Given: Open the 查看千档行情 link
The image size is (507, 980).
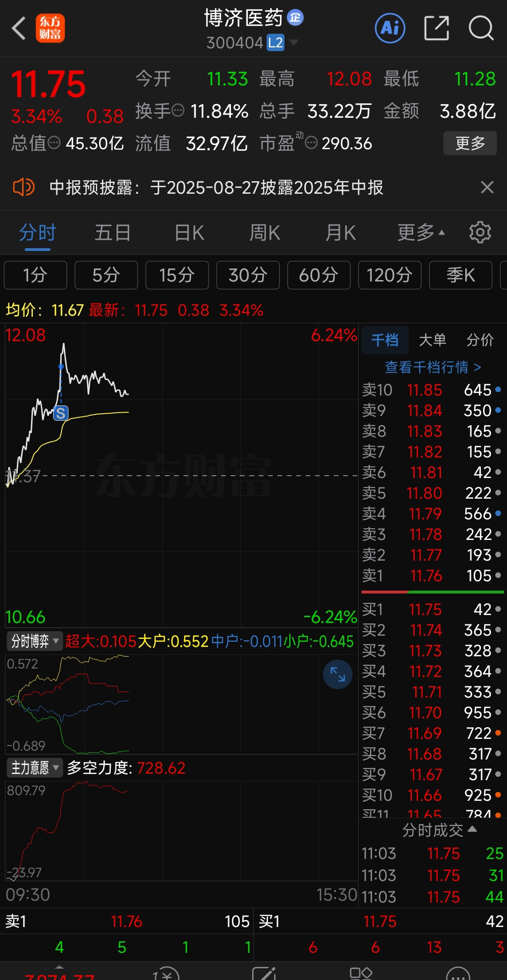Looking at the screenshot, I should pyautogui.click(x=433, y=367).
